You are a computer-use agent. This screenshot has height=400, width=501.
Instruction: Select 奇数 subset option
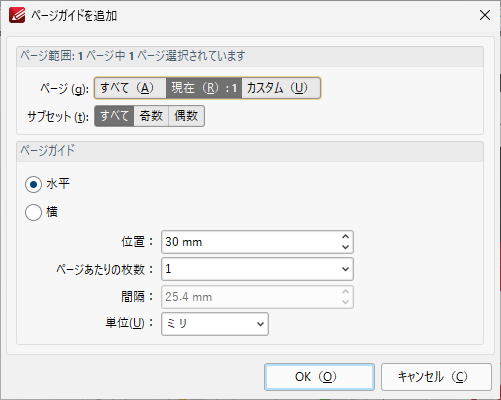tap(151, 116)
